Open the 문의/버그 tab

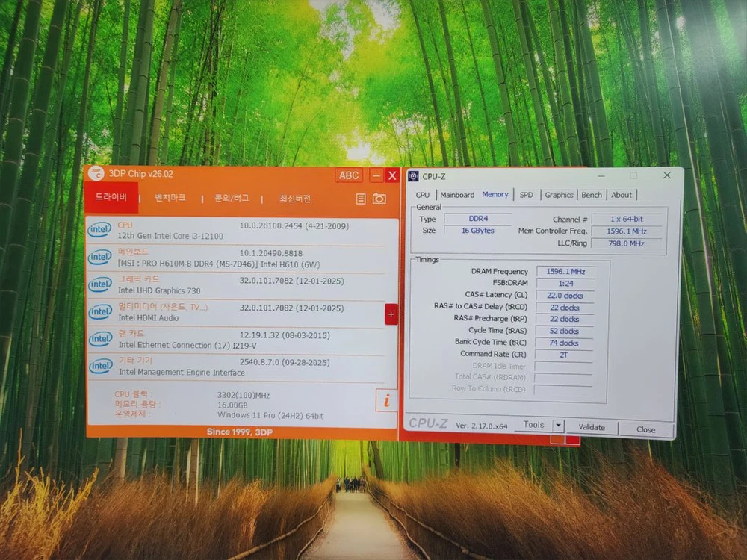tap(232, 198)
